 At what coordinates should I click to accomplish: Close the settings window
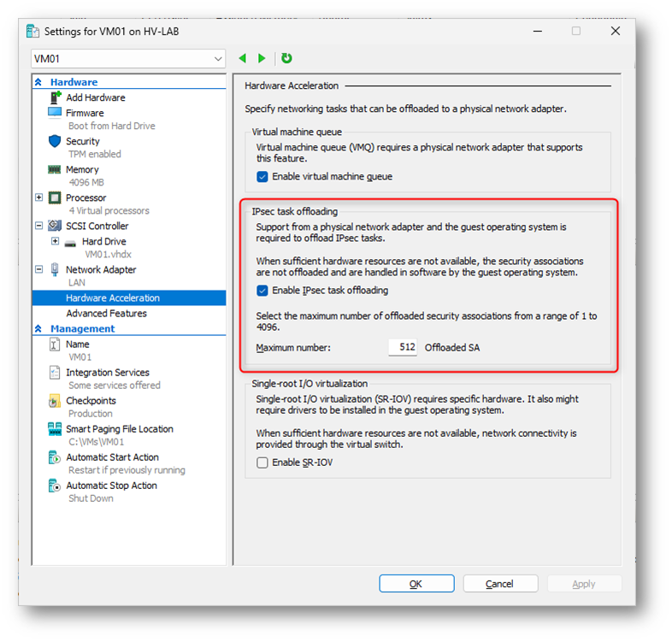point(616,31)
